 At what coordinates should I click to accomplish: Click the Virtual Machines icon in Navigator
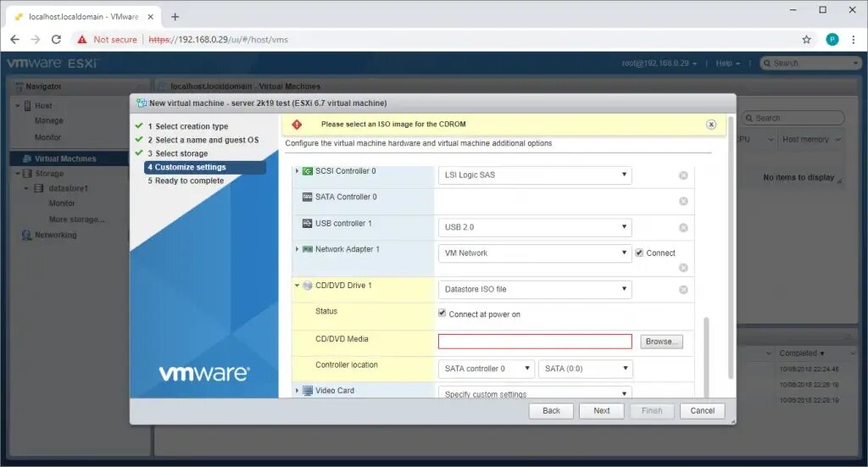click(27, 158)
